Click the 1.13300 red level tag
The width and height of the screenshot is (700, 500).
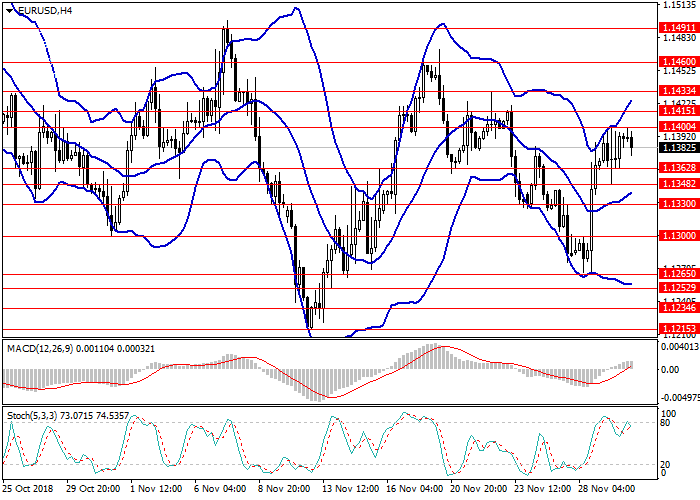pyautogui.click(x=678, y=204)
